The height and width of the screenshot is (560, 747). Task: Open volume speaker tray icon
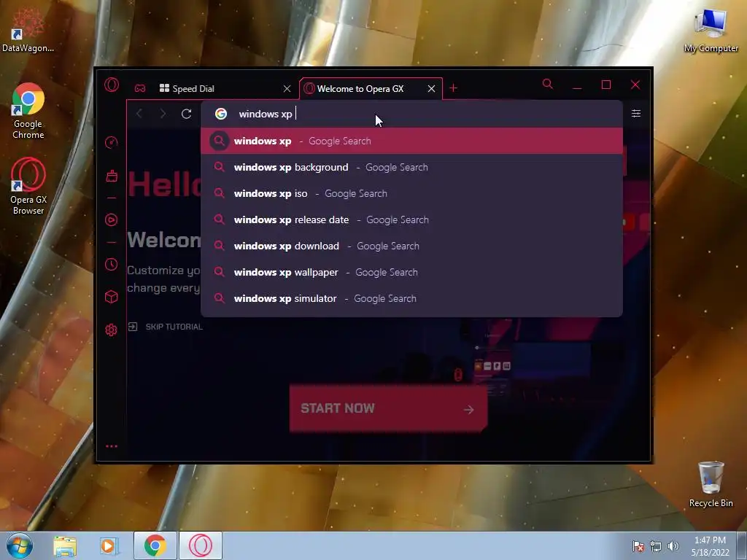point(673,546)
